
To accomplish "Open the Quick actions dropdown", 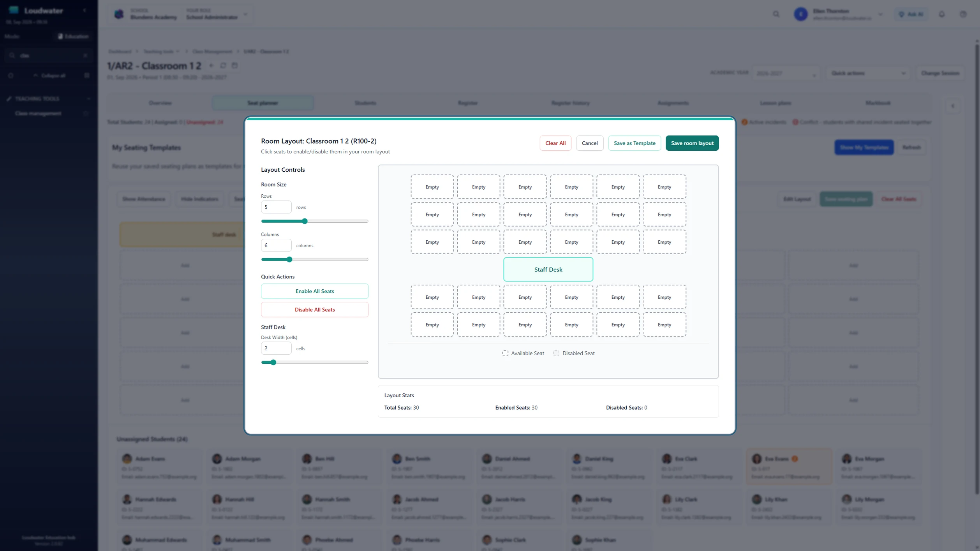I will (868, 73).
